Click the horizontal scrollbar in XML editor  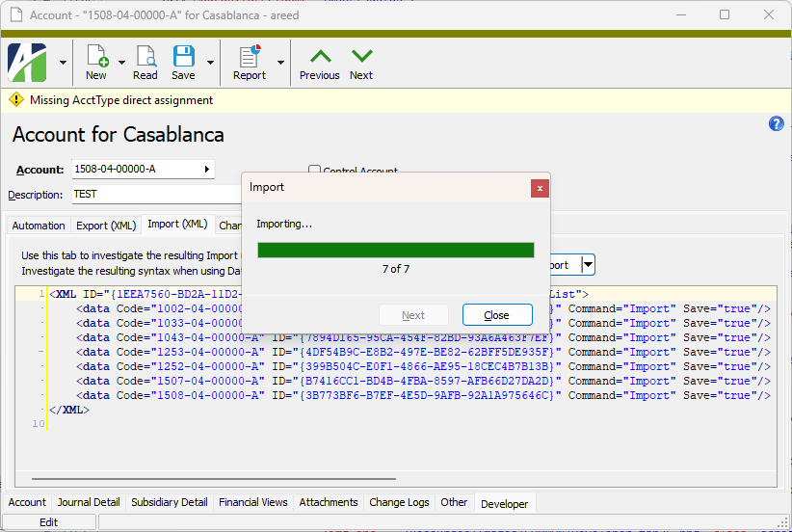[214, 478]
